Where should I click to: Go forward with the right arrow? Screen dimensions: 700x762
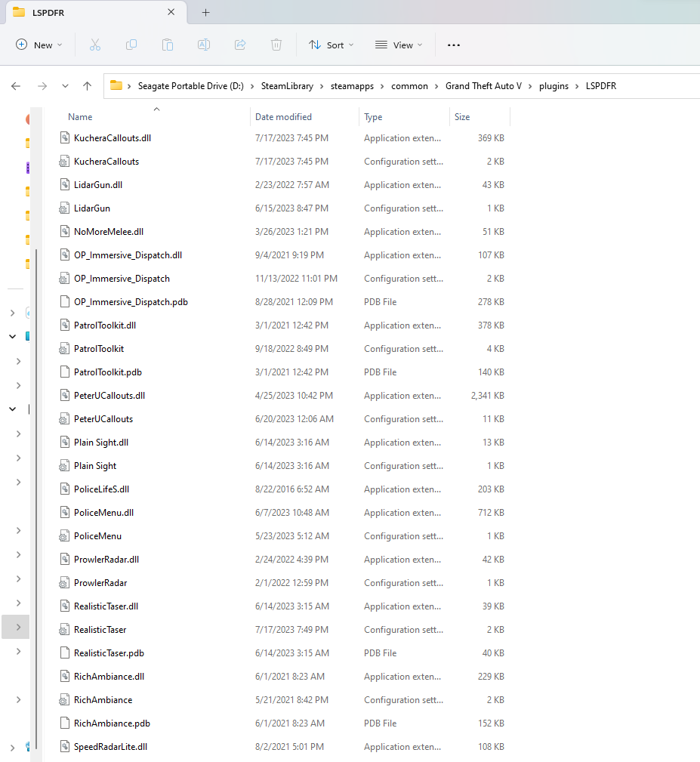[x=43, y=86]
